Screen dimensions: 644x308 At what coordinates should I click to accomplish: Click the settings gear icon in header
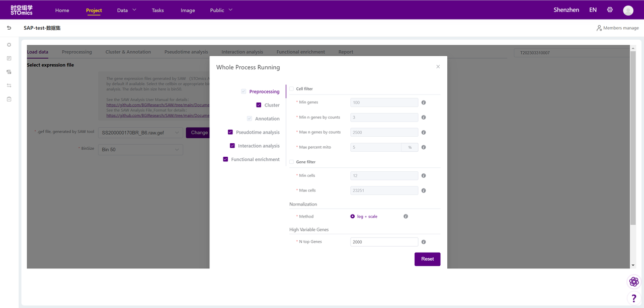[610, 10]
